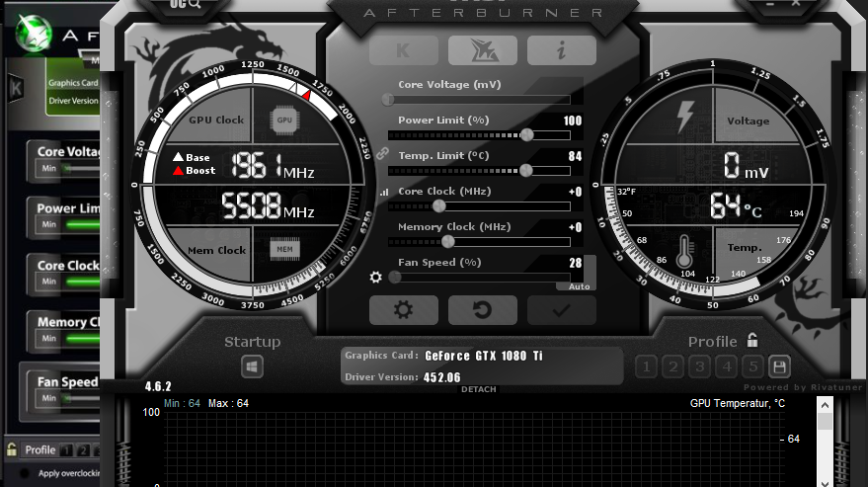
Task: Click the MSI dragon jet logo button
Action: coord(483,50)
